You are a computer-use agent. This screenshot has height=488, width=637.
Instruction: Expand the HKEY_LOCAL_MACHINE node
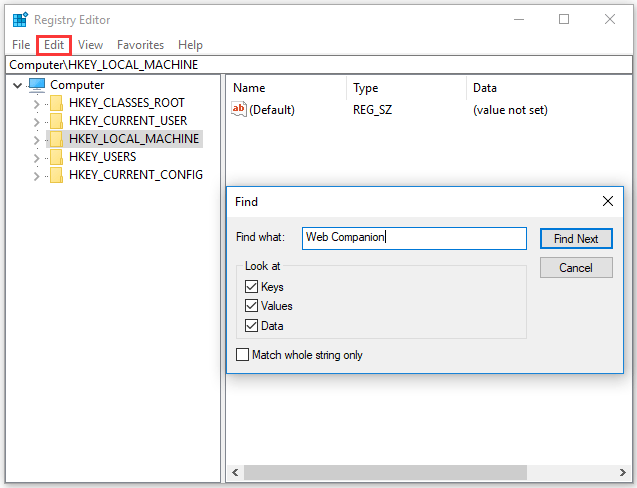(37, 140)
